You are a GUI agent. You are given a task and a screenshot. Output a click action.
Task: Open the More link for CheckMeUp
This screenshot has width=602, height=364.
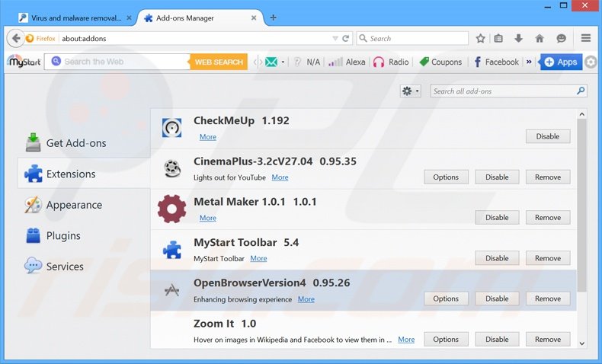tap(208, 137)
